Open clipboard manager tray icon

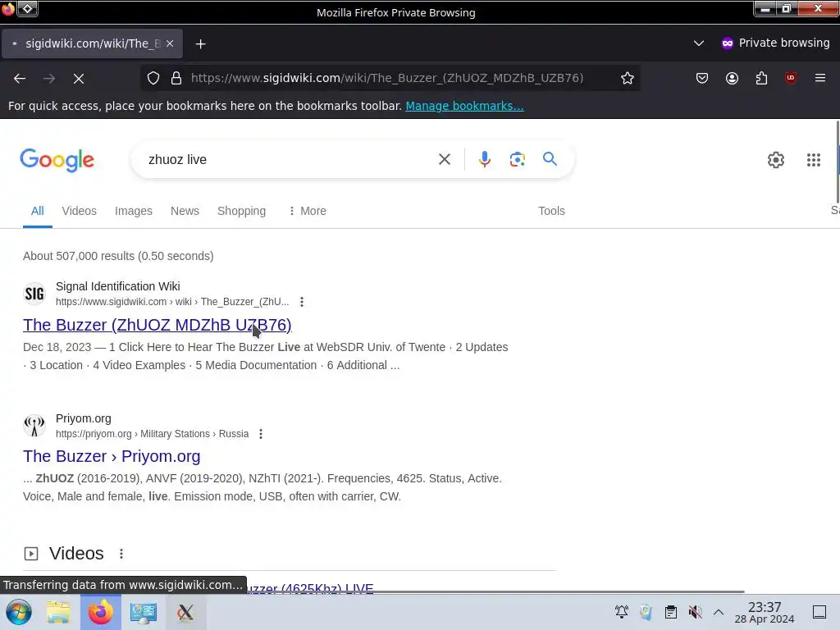coord(671,612)
